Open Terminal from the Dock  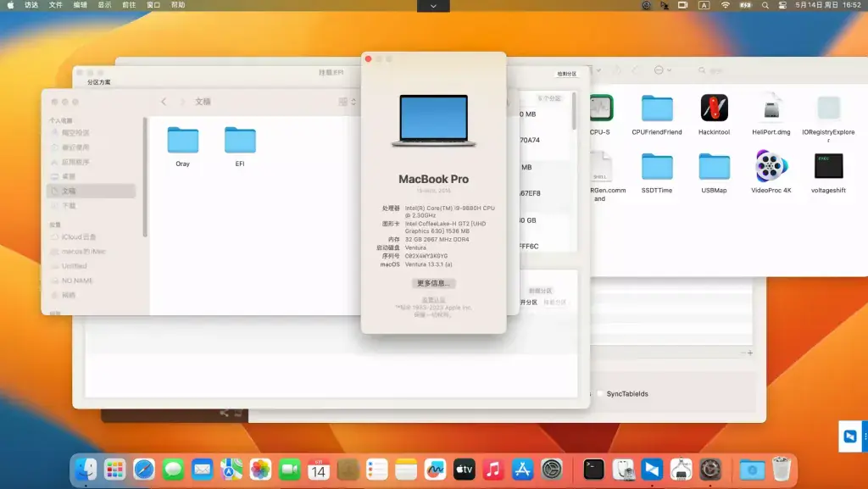click(593, 470)
